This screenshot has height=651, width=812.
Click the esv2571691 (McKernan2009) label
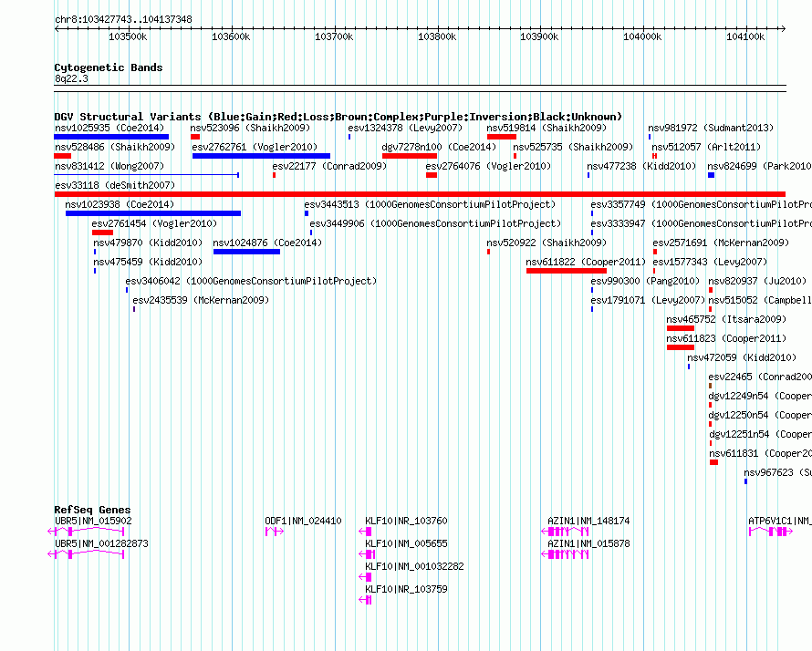[x=721, y=243]
